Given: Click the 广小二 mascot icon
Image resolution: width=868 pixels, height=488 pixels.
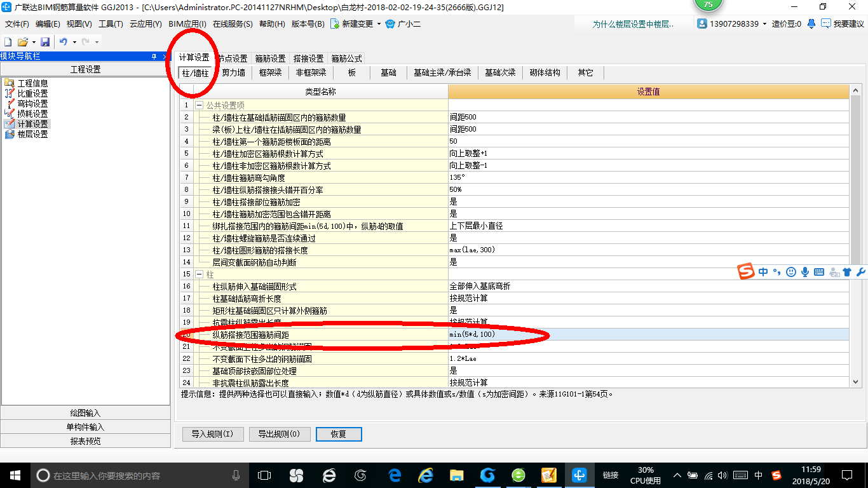Looking at the screenshot, I should coord(390,24).
